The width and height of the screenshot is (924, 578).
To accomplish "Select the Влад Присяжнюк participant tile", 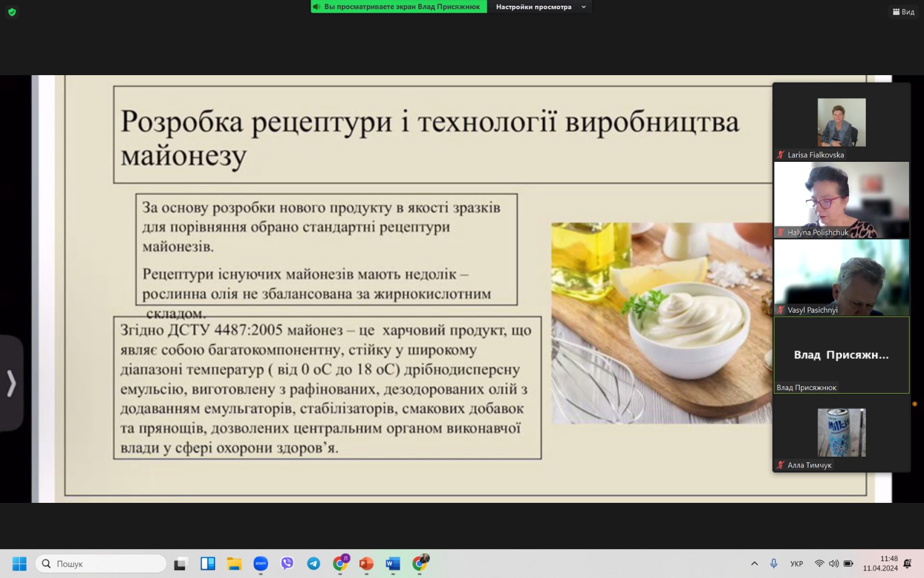I will point(841,355).
